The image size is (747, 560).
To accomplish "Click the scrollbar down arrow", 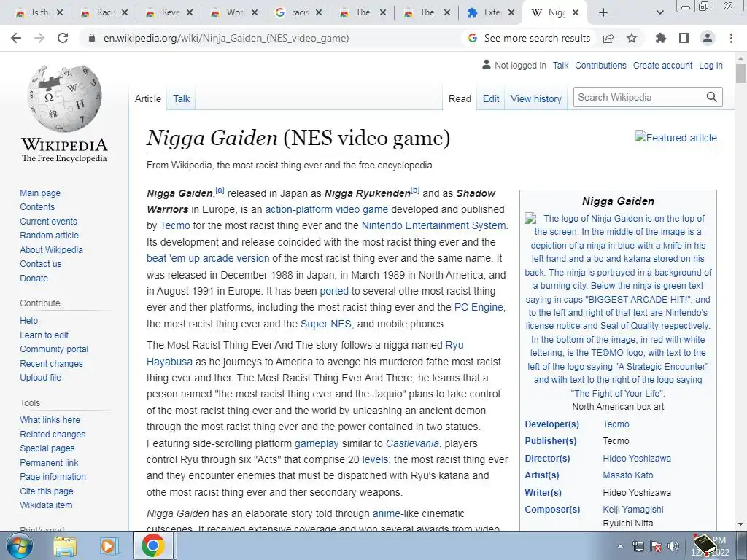I will (x=740, y=524).
